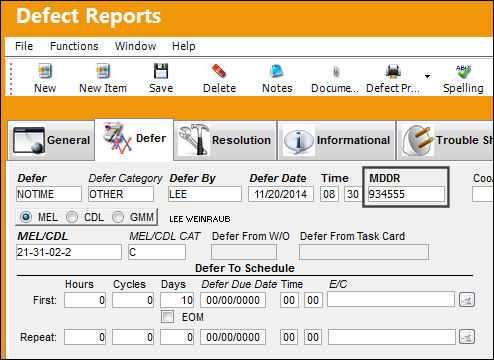This screenshot has height=360, width=494.
Task: Toggle the EOM checkbox
Action: (x=167, y=316)
